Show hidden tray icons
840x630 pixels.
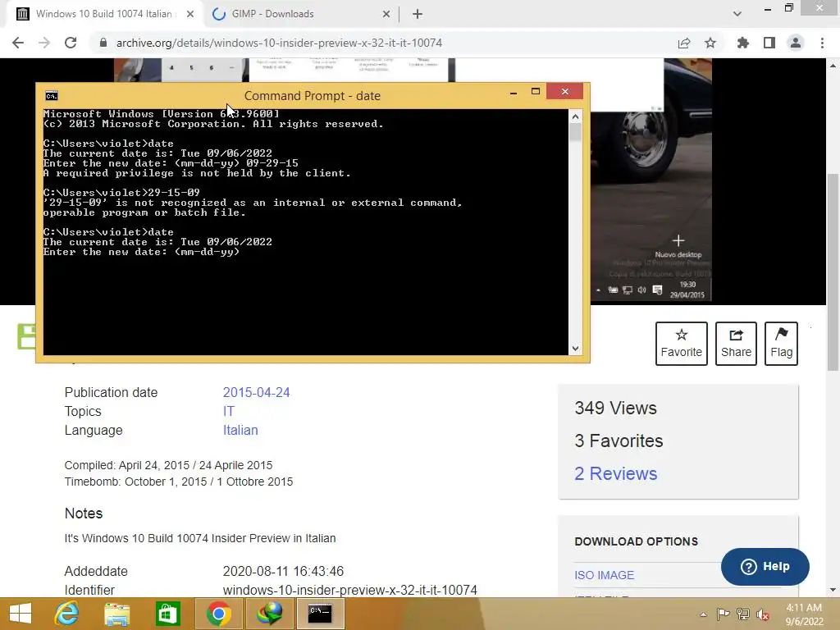[703, 614]
